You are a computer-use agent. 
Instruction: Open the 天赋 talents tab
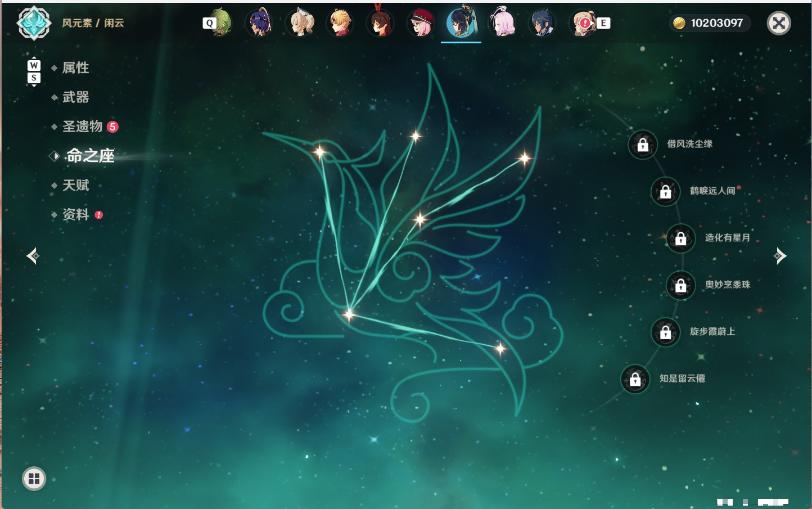[x=75, y=185]
